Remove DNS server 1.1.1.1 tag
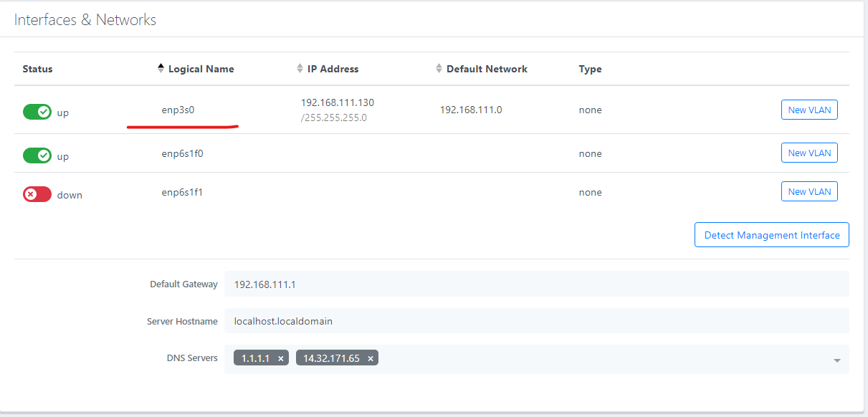 [281, 358]
